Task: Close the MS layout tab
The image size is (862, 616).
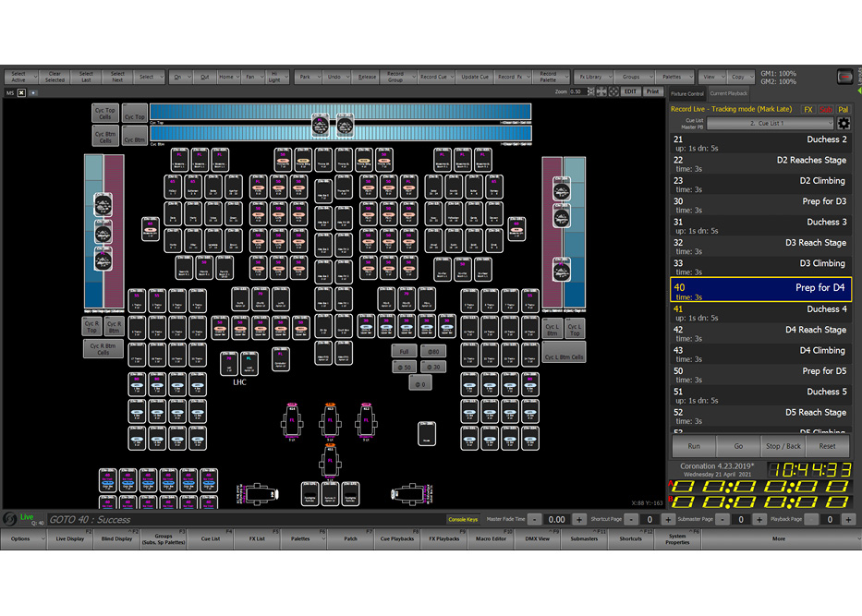Action: pos(22,93)
